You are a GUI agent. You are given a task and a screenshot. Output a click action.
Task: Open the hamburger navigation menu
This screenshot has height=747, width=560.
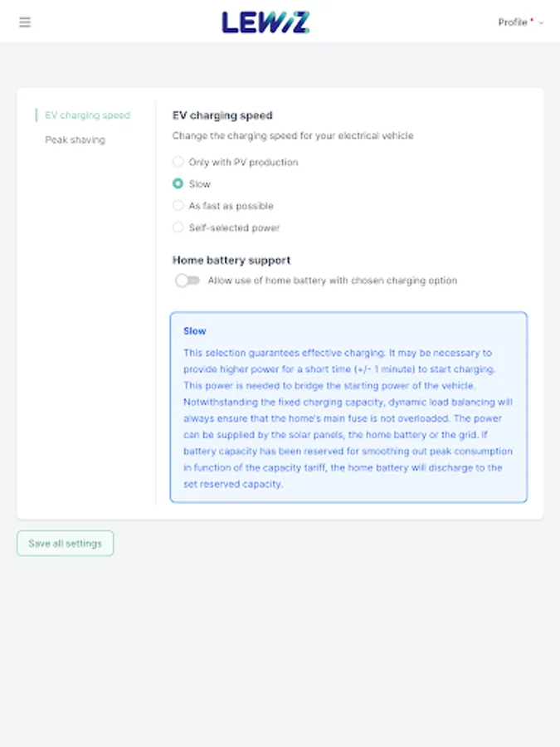coord(25,22)
